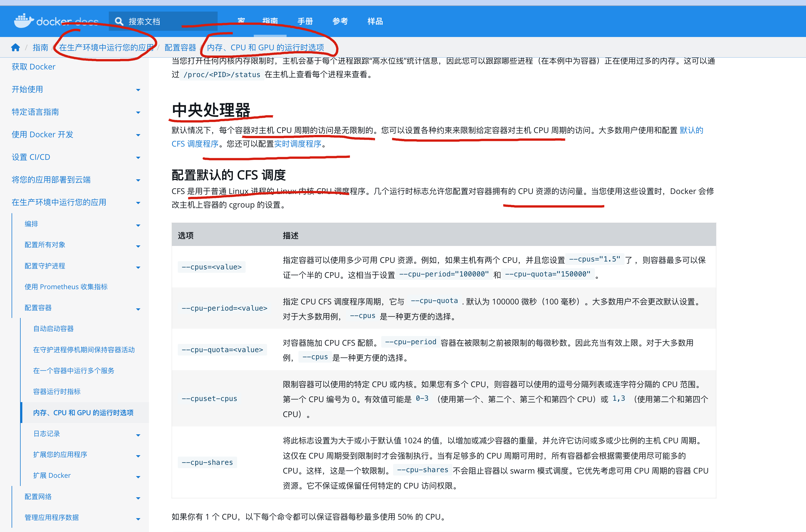Open the 参考 nav tab
The width and height of the screenshot is (806, 532).
[x=340, y=21]
